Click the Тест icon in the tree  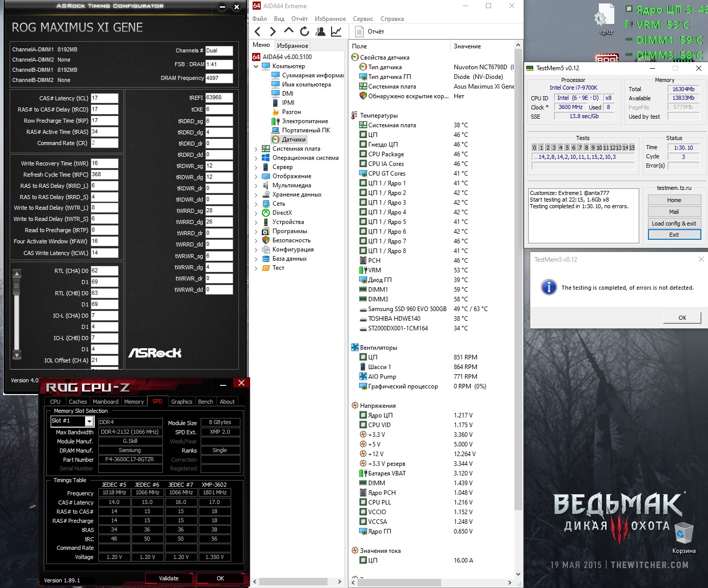[x=266, y=268]
